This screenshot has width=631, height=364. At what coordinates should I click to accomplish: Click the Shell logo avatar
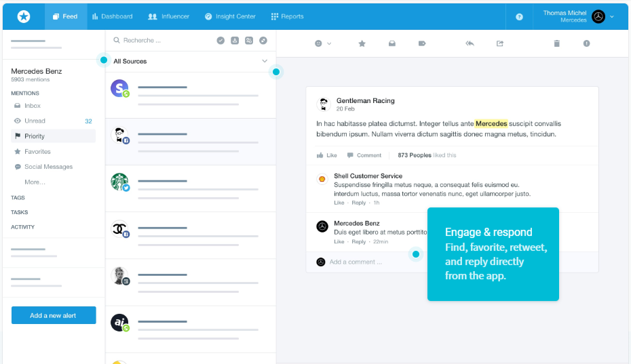(322, 179)
